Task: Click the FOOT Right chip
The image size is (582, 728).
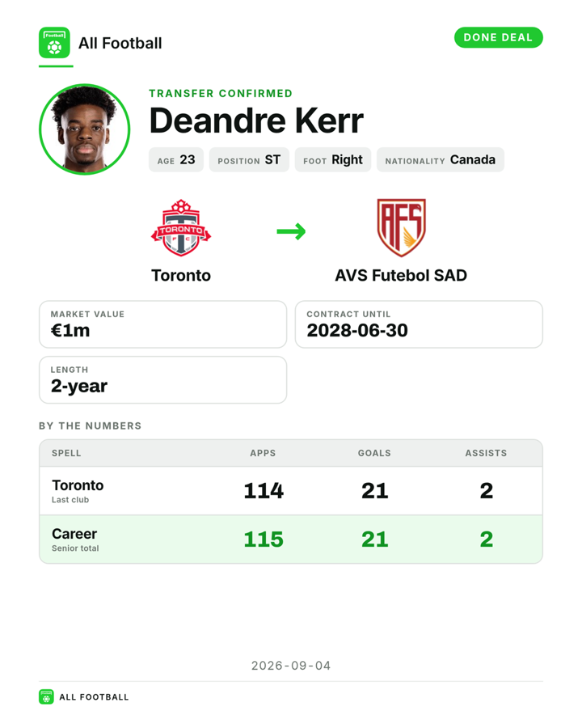Action: 333,159
